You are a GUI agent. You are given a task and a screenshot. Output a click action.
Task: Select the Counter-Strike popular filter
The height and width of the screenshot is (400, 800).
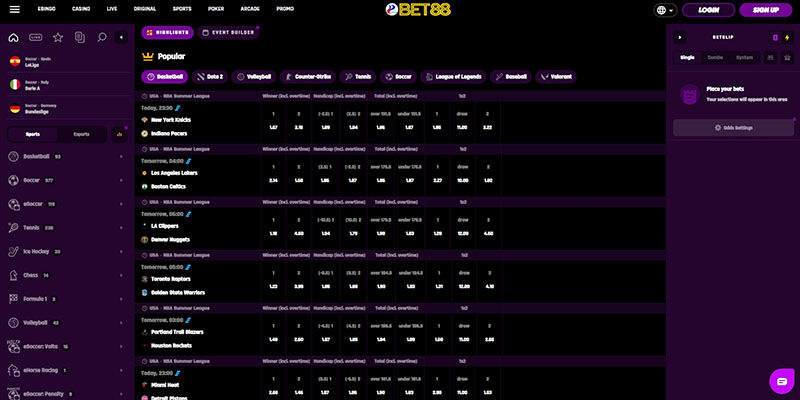308,77
